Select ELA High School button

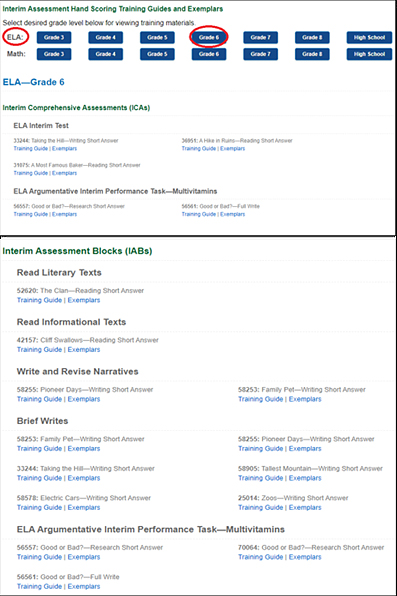coord(369,37)
